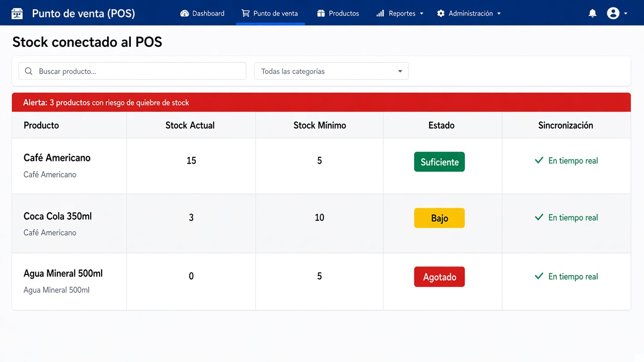Click En tiempo real text in Café Americano row

573,161
